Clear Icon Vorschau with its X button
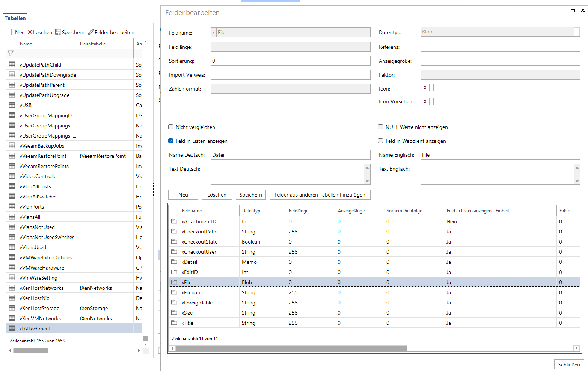This screenshot has height=371, width=588. coord(425,101)
